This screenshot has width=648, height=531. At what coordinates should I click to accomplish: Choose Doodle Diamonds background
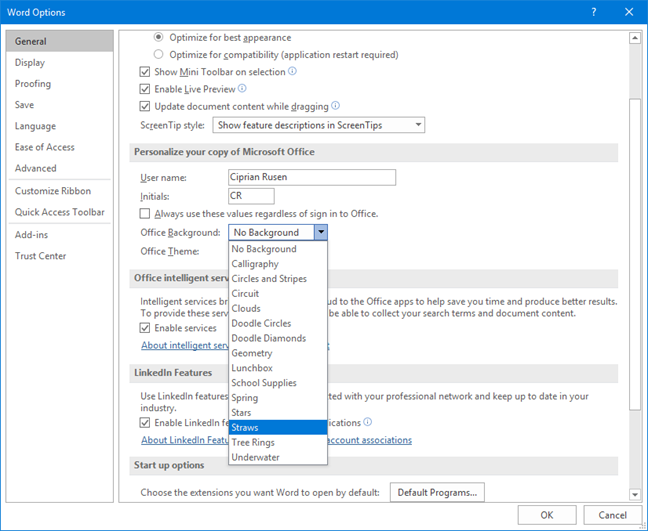click(278, 338)
